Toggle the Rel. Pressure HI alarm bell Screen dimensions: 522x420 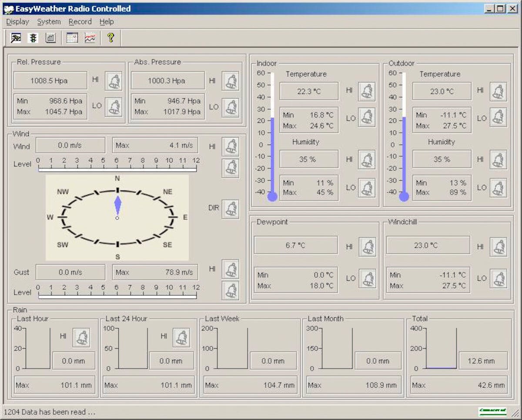pos(114,81)
